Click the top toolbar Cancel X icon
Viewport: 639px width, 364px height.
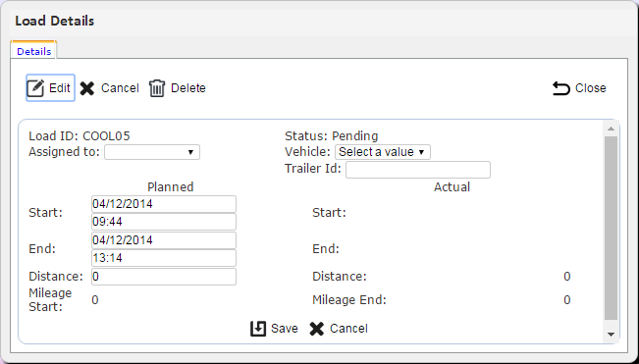coord(87,88)
